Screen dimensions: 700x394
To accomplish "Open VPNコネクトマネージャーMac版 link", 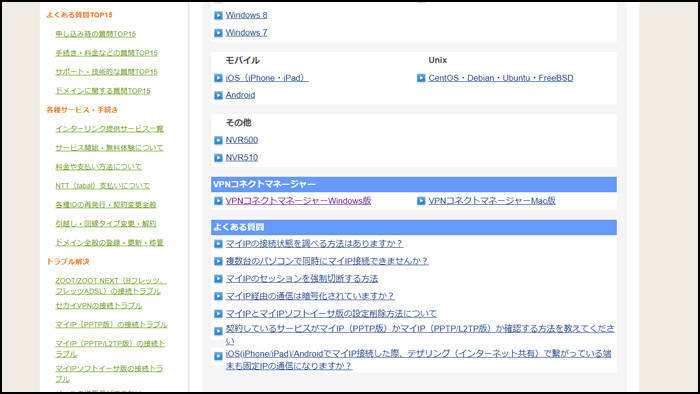I will click(x=492, y=201).
